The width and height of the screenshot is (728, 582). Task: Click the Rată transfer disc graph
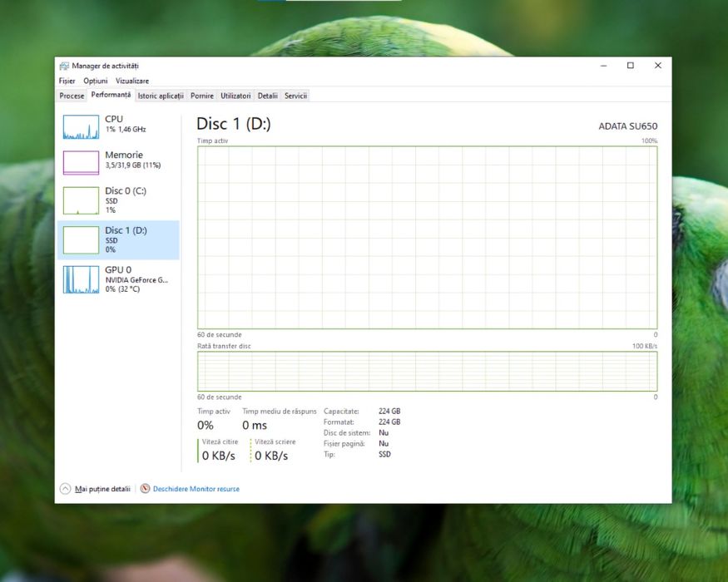coord(427,372)
